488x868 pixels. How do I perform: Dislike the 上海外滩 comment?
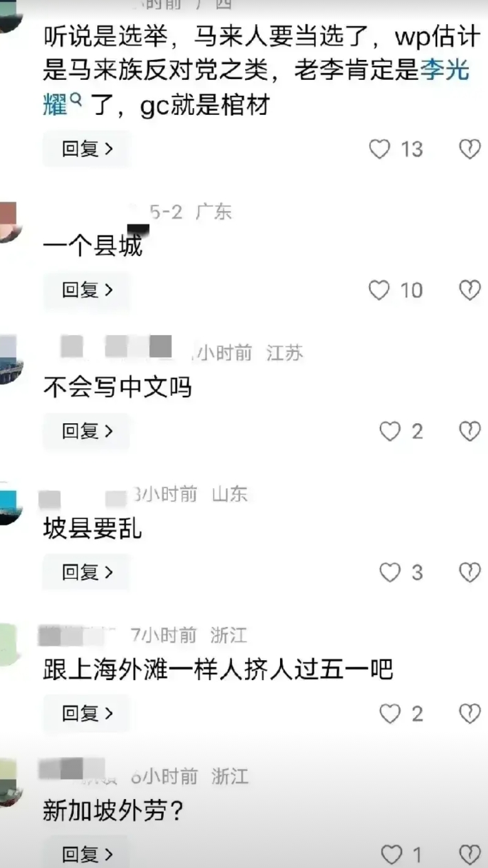pos(469,714)
